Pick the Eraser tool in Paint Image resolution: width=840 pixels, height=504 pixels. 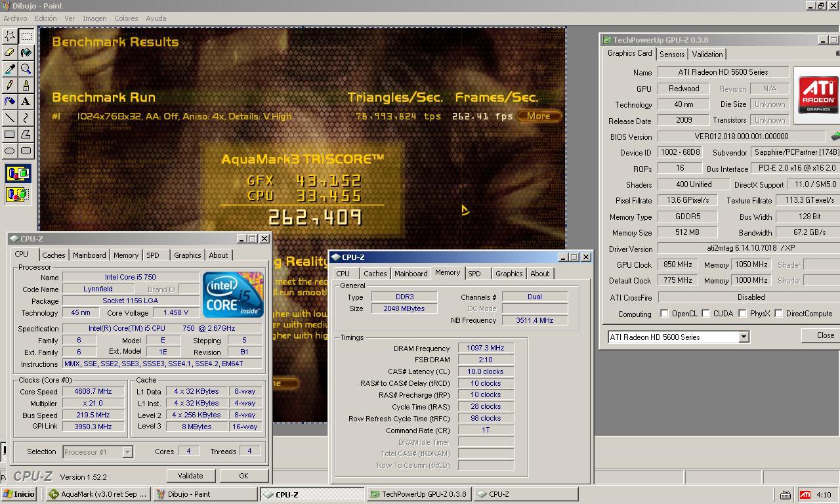pos(10,52)
